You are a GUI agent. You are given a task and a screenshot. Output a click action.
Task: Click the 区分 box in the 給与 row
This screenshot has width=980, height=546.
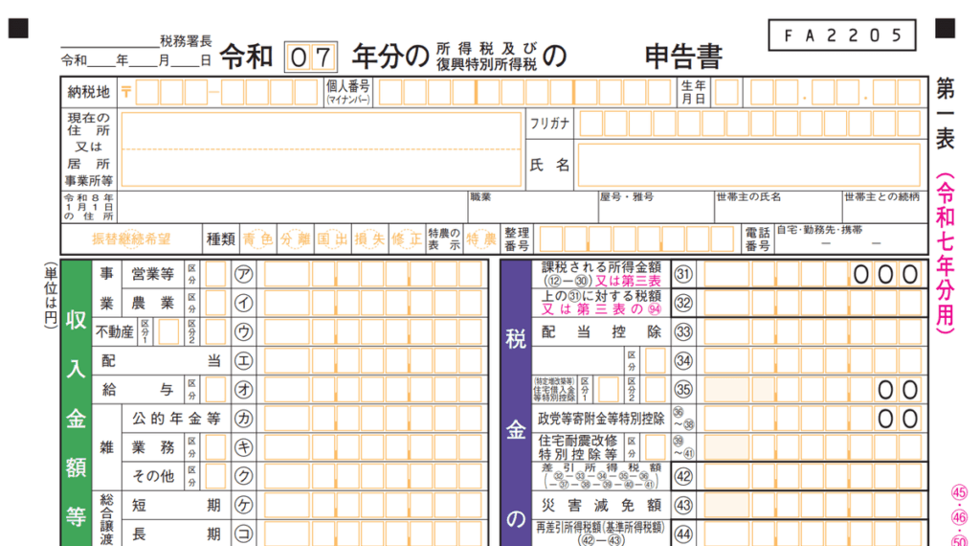(x=215, y=390)
